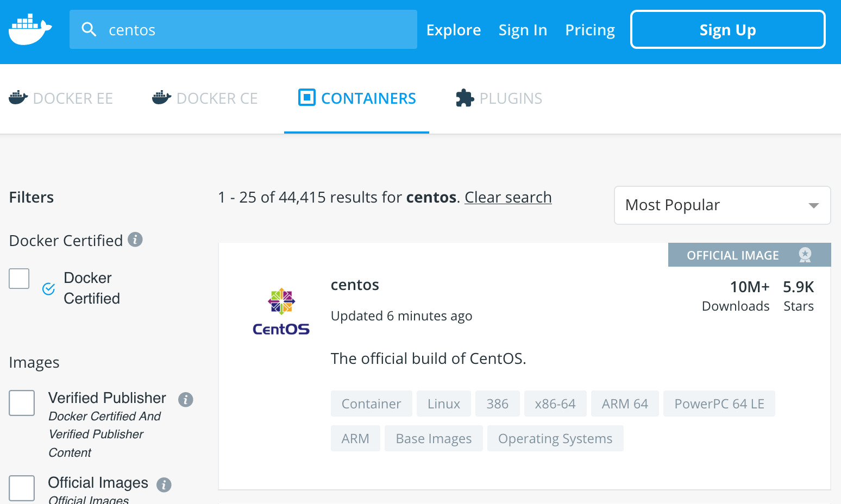This screenshot has height=504, width=841.
Task: Click the search magnifier icon
Action: pyautogui.click(x=89, y=29)
